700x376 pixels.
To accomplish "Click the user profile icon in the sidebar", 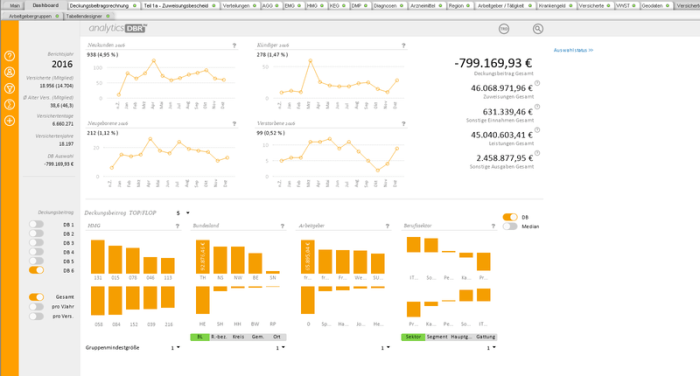I will coord(9,72).
